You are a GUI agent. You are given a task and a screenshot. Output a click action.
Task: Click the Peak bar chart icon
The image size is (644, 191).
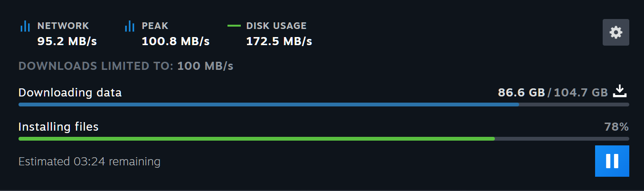(129, 26)
